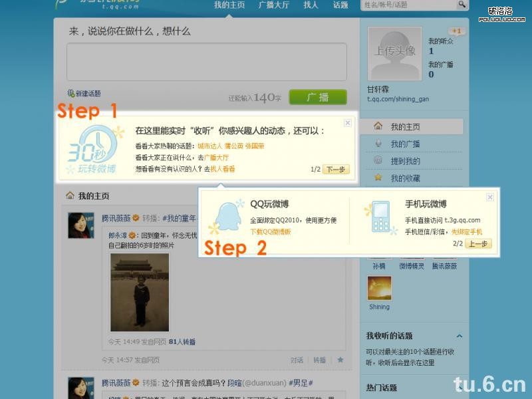Collapse the 我收听的话题 section

(459, 336)
